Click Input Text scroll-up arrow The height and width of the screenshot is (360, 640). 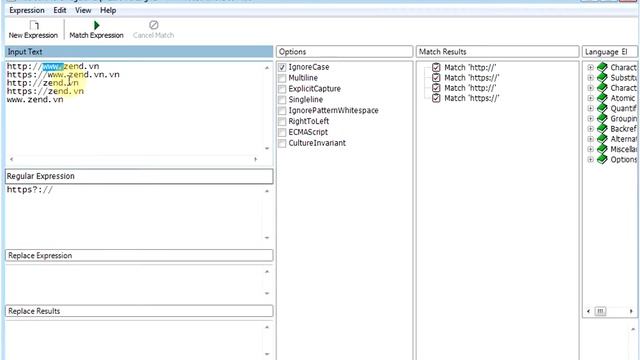pos(267,68)
